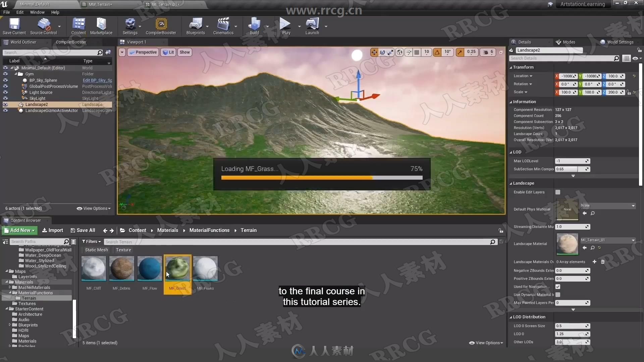Use selected asset for Landscape Material

(585, 248)
